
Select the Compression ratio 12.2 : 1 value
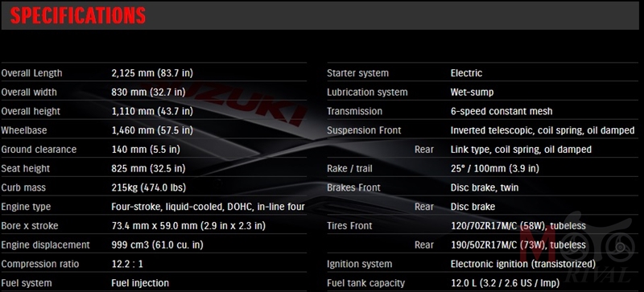point(127,264)
